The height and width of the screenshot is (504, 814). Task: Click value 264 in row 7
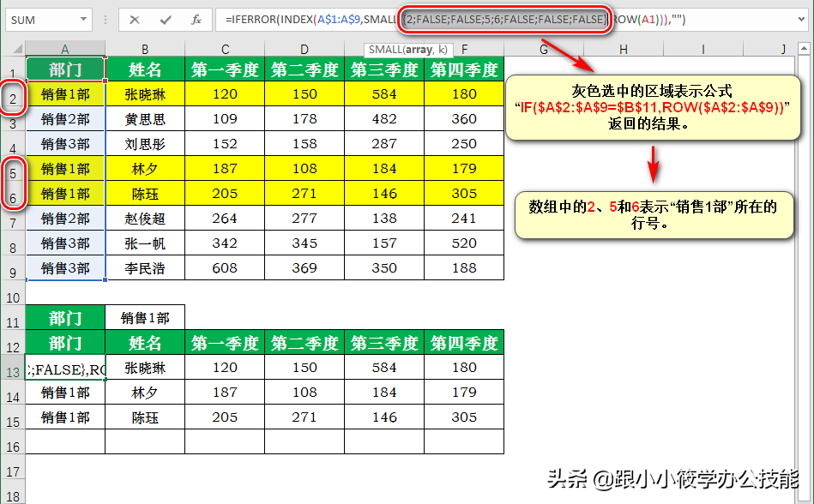pyautogui.click(x=225, y=219)
